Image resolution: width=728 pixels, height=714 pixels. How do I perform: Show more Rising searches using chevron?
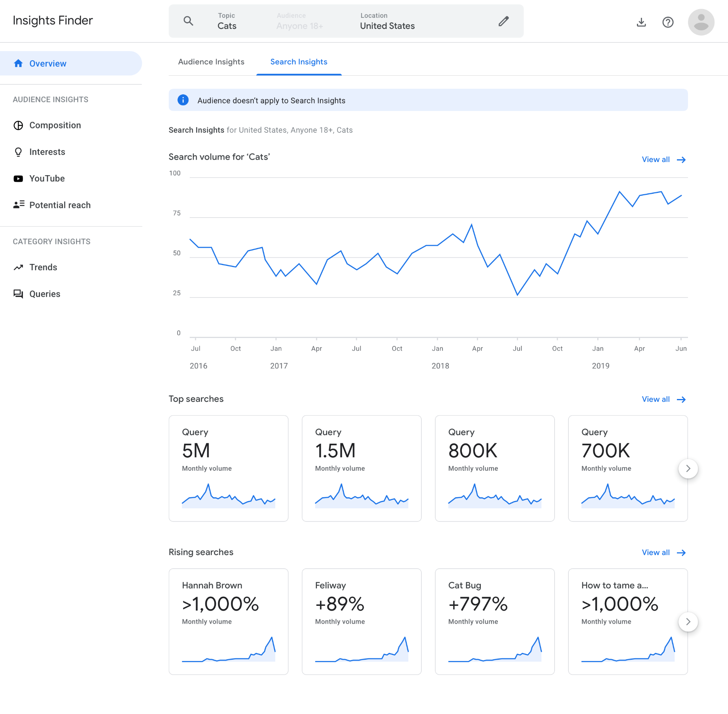click(x=688, y=622)
